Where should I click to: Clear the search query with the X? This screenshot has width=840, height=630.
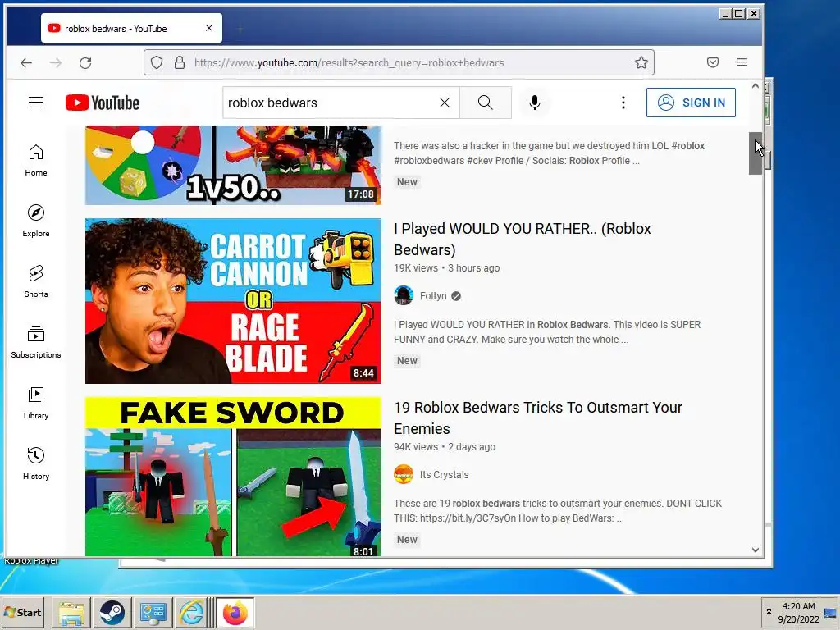(444, 103)
